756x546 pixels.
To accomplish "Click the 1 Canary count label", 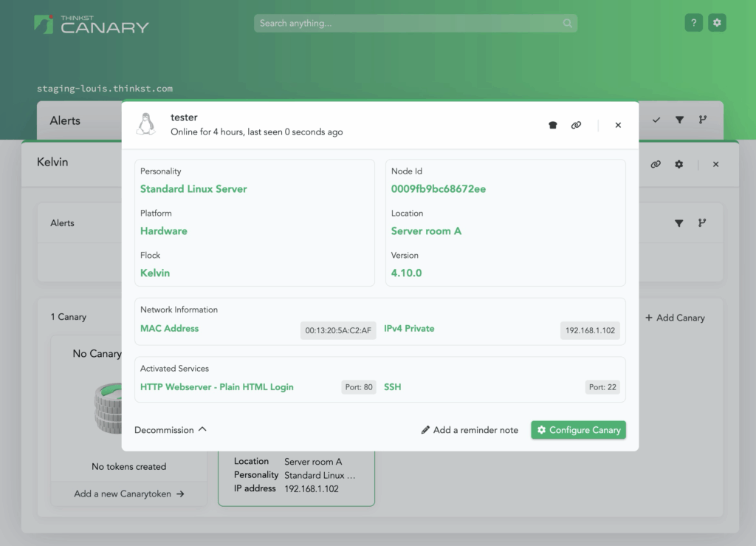I will (69, 317).
